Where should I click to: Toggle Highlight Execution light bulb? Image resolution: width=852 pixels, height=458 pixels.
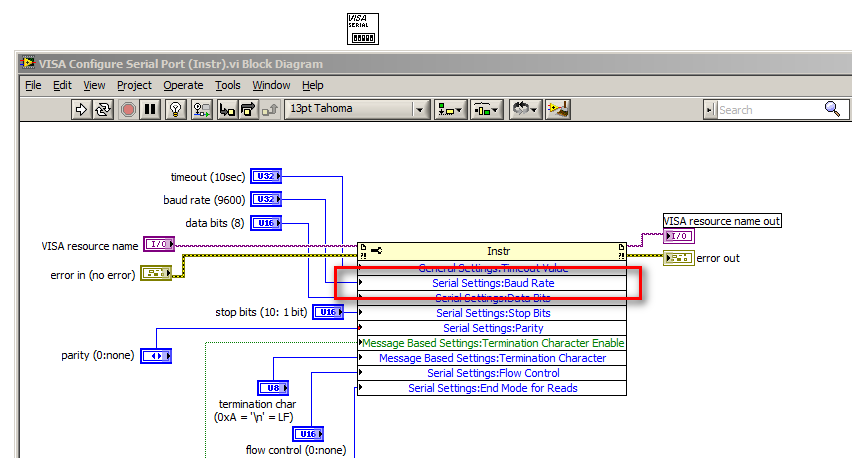176,109
